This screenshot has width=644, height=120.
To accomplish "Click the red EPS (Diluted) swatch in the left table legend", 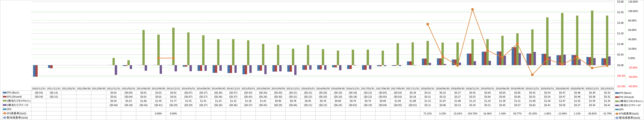I will click(x=5, y=97).
